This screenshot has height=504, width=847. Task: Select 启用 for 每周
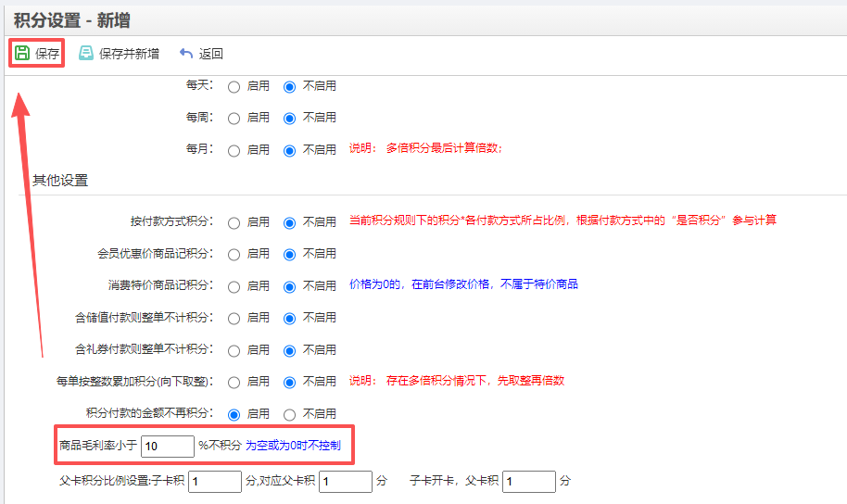tap(234, 119)
